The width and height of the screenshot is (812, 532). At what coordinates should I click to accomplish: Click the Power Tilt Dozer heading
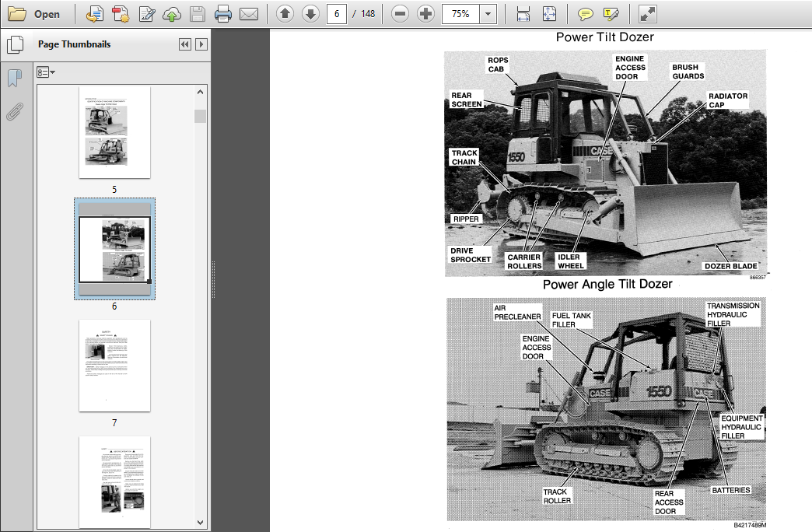604,37
